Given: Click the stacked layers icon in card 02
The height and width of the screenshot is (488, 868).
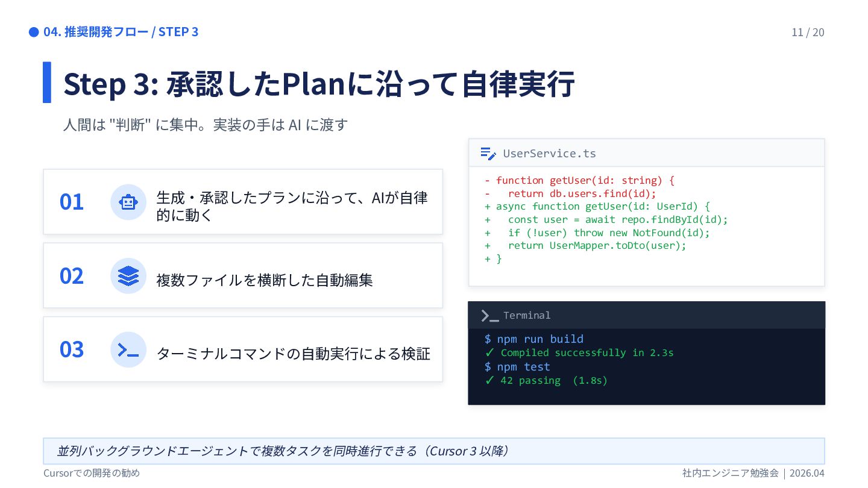Looking at the screenshot, I should [x=128, y=276].
